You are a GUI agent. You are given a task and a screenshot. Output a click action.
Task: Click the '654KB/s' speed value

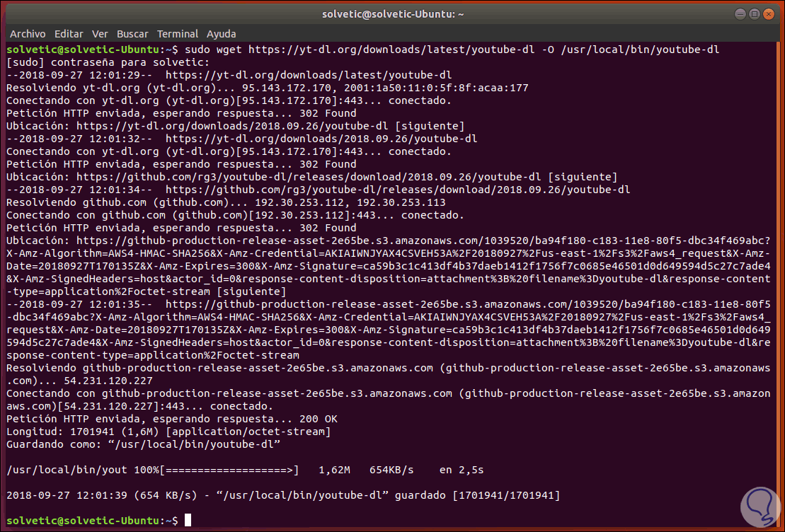click(x=391, y=470)
